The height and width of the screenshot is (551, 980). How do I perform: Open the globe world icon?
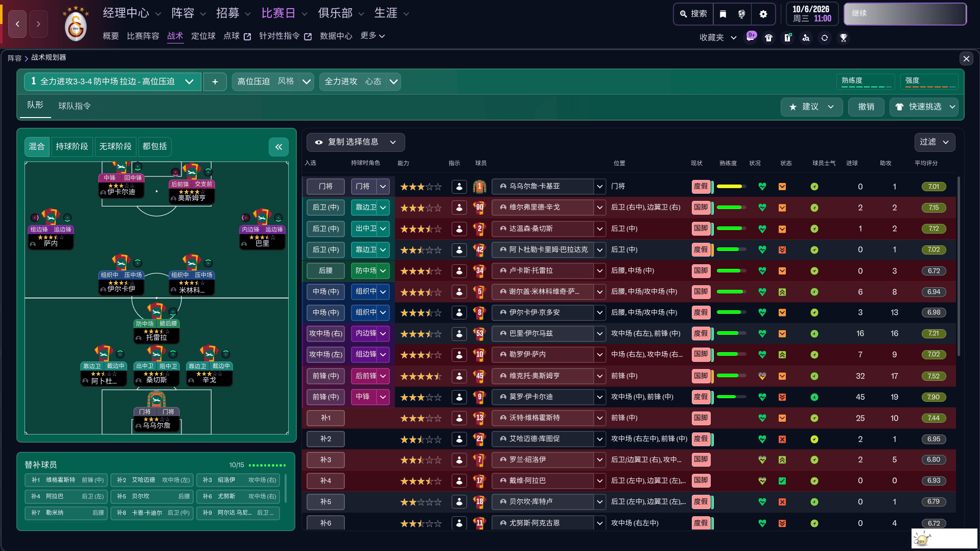741,14
